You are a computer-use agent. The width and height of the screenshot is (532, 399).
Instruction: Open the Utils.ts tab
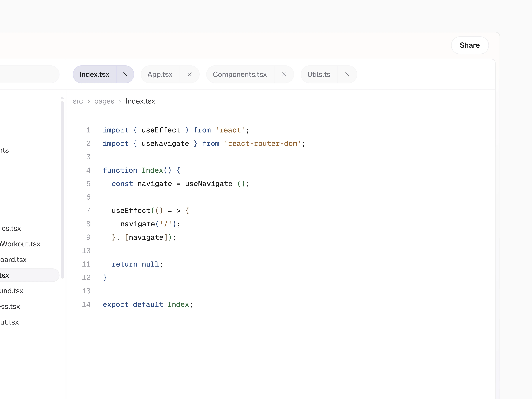click(x=319, y=74)
